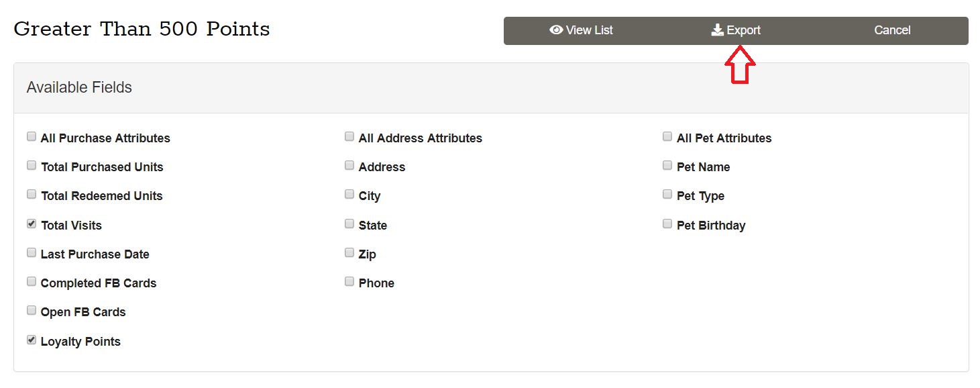980x388 pixels.
Task: Tick the City field checkbox
Action: 349,195
